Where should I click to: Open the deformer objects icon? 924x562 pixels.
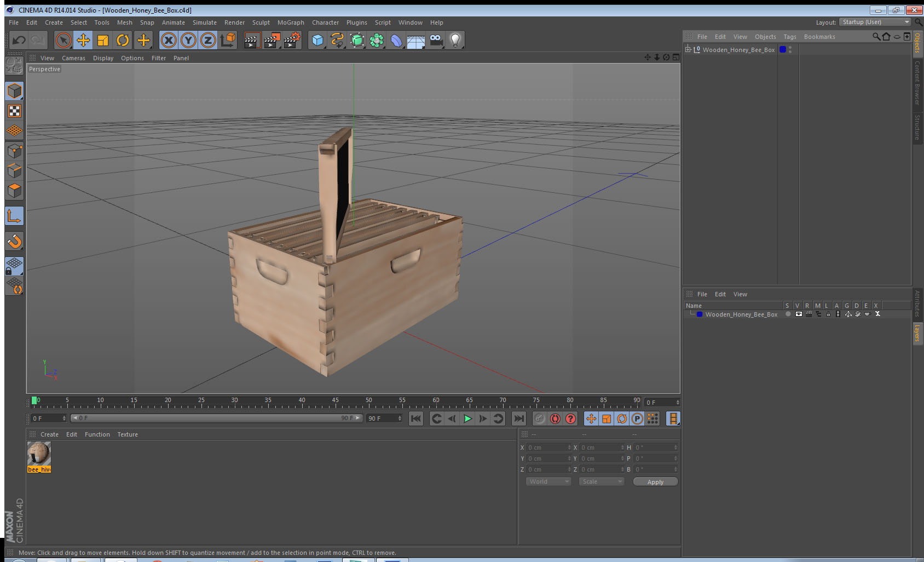(x=396, y=40)
